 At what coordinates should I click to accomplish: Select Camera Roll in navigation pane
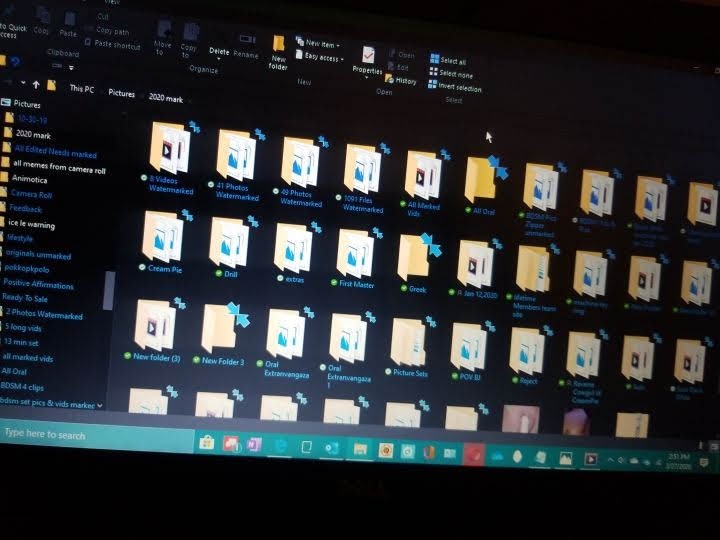click(32, 194)
